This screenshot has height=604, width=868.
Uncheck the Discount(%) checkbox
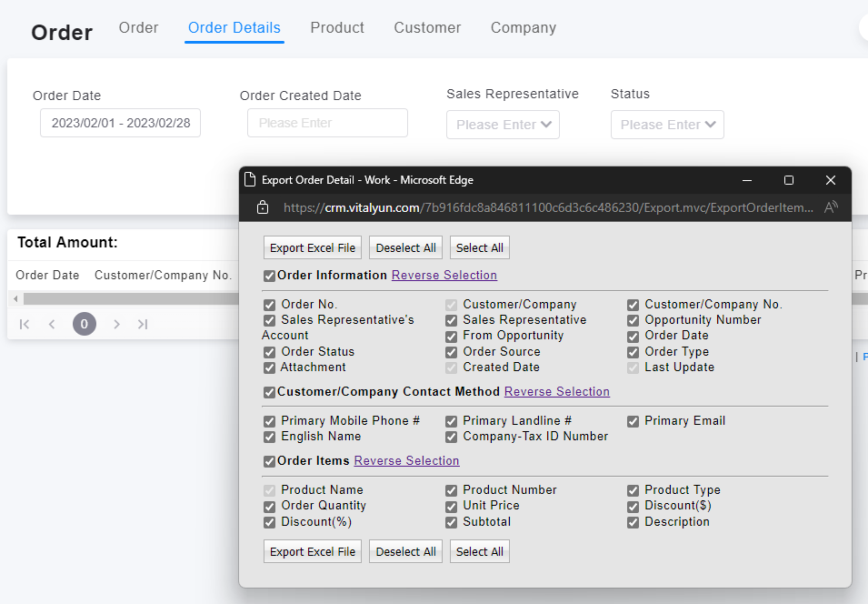click(270, 522)
